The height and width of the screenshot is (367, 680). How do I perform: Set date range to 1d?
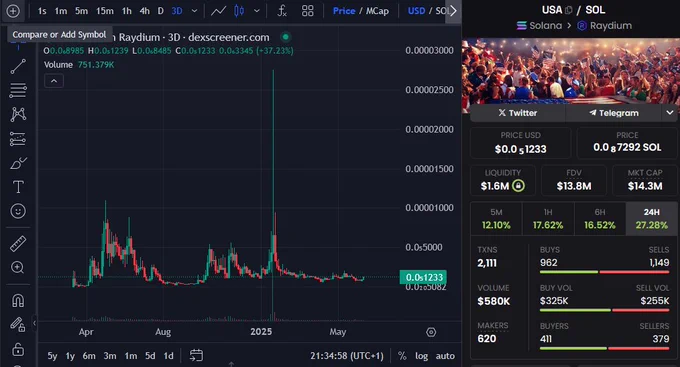coord(168,356)
